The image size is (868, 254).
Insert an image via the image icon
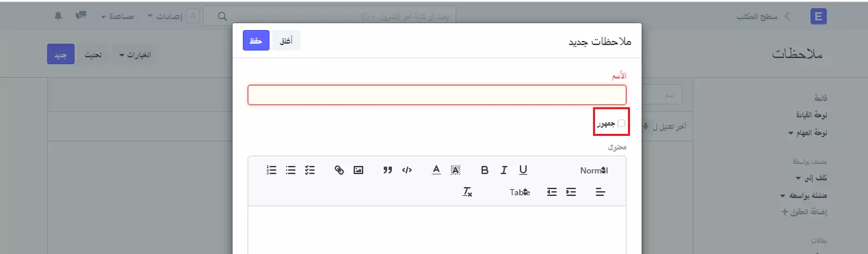(x=358, y=170)
